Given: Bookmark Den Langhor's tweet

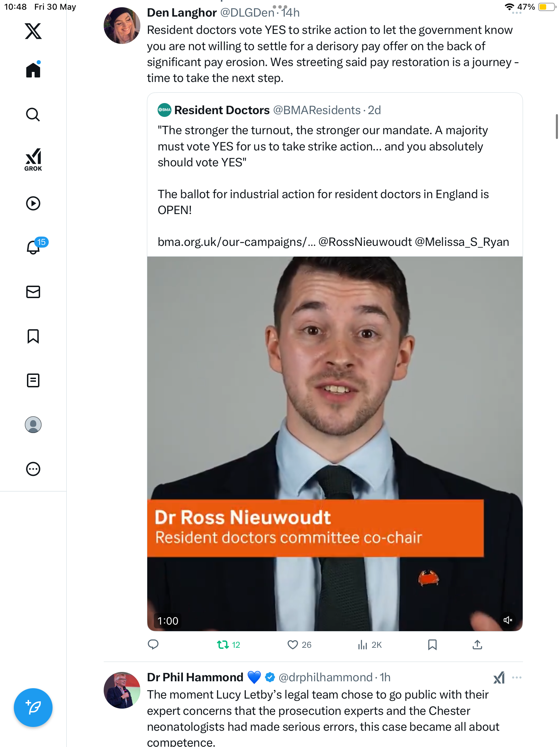Looking at the screenshot, I should pyautogui.click(x=432, y=645).
